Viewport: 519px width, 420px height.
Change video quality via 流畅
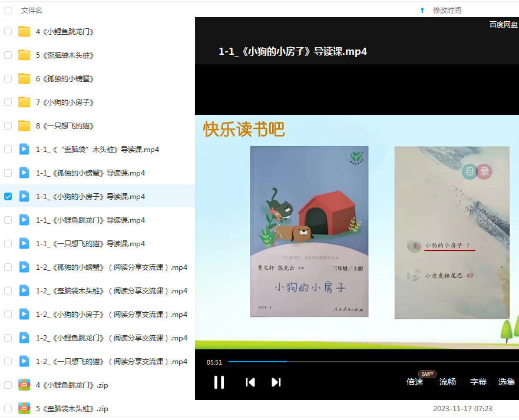click(448, 382)
